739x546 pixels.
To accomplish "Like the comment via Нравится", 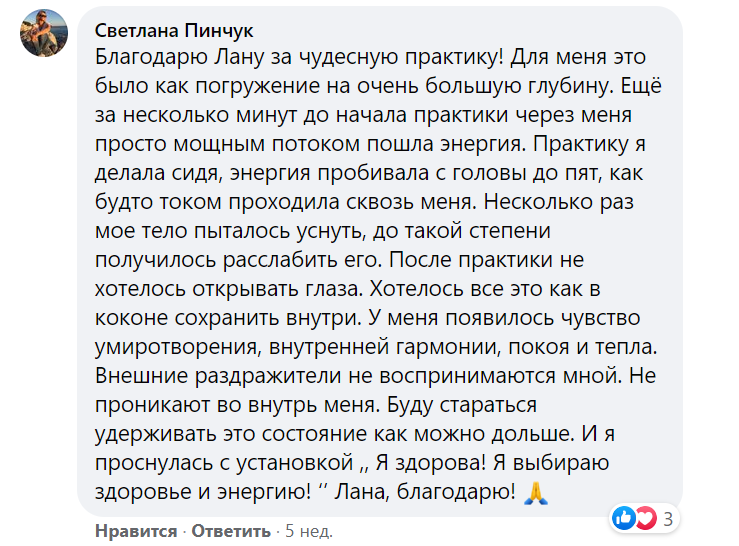I will pos(136,531).
